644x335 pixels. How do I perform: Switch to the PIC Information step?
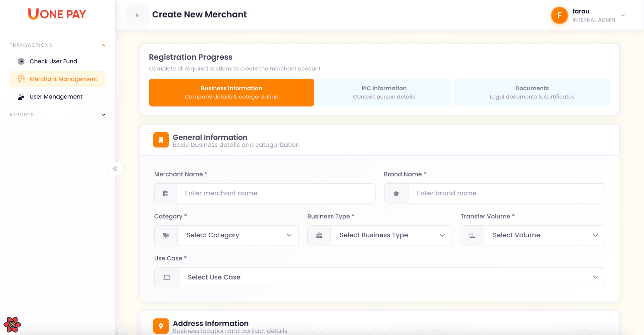coord(384,92)
